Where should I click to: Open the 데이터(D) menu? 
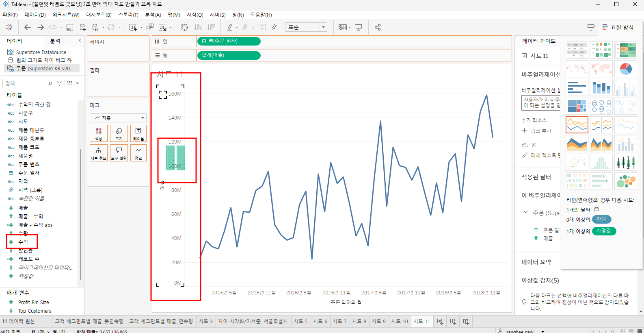(35, 15)
